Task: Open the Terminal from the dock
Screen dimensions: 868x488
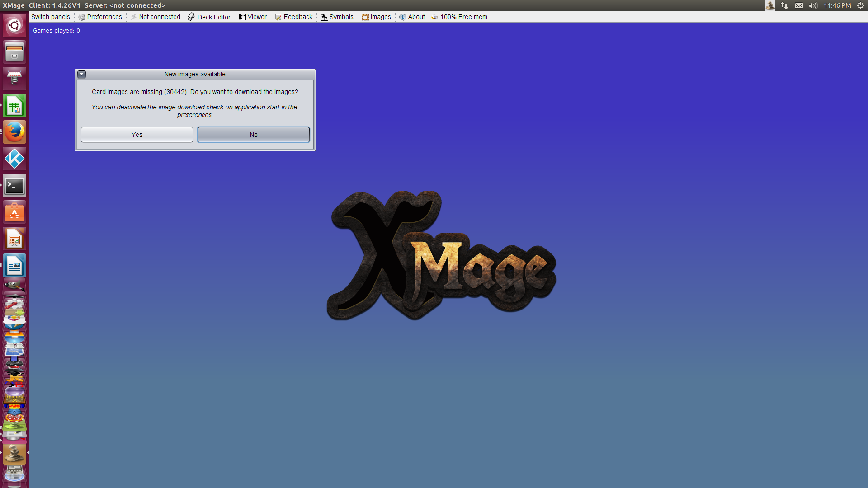Action: (14, 186)
